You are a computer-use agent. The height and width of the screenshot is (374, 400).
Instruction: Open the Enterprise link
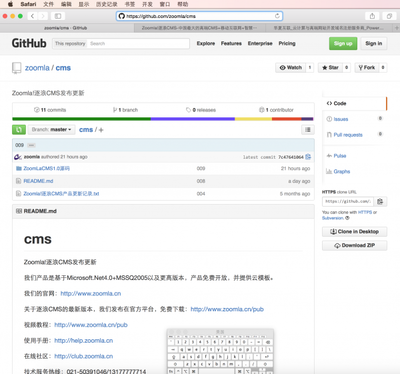[260, 44]
